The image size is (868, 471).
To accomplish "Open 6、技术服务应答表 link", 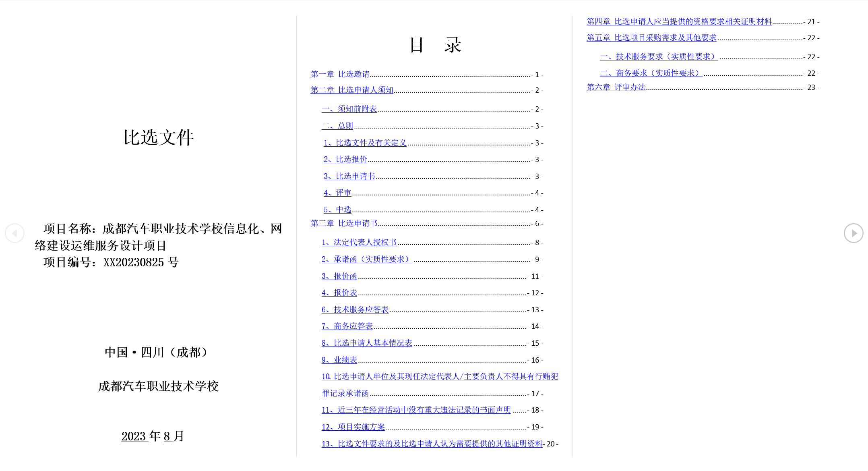I will (355, 309).
